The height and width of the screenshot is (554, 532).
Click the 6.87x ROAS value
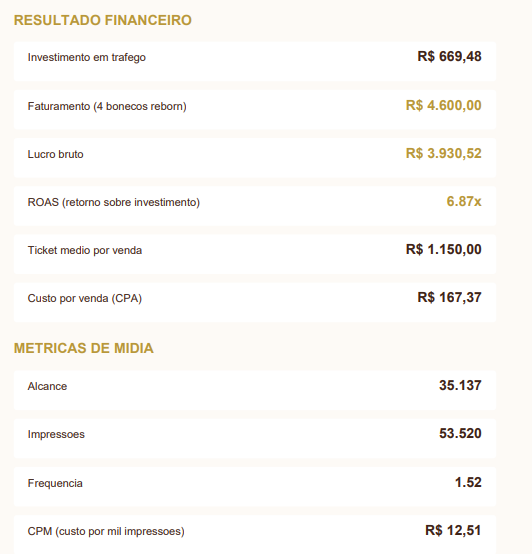pyautogui.click(x=463, y=201)
